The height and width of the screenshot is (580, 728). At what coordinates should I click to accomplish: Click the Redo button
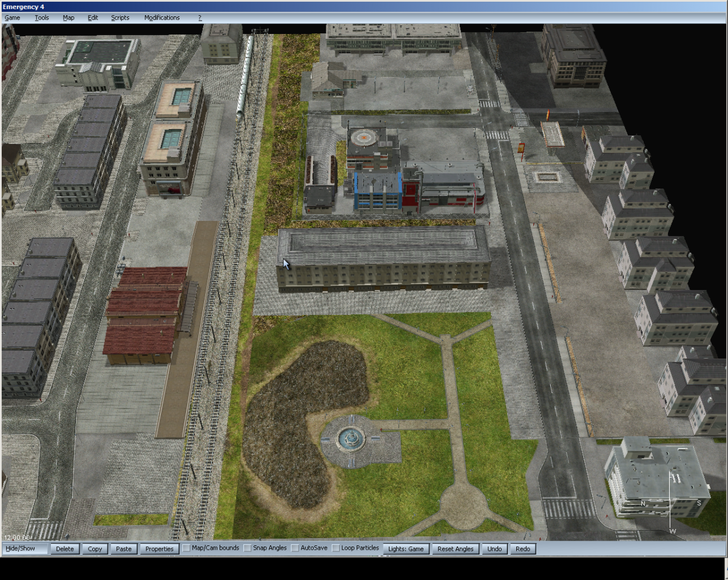[x=523, y=548]
